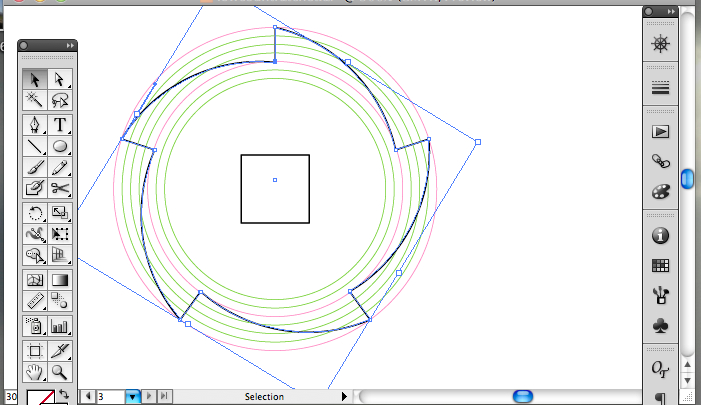Image resolution: width=701 pixels, height=405 pixels.
Task: Click the horizontal scrollbar thumb
Action: coord(523,396)
